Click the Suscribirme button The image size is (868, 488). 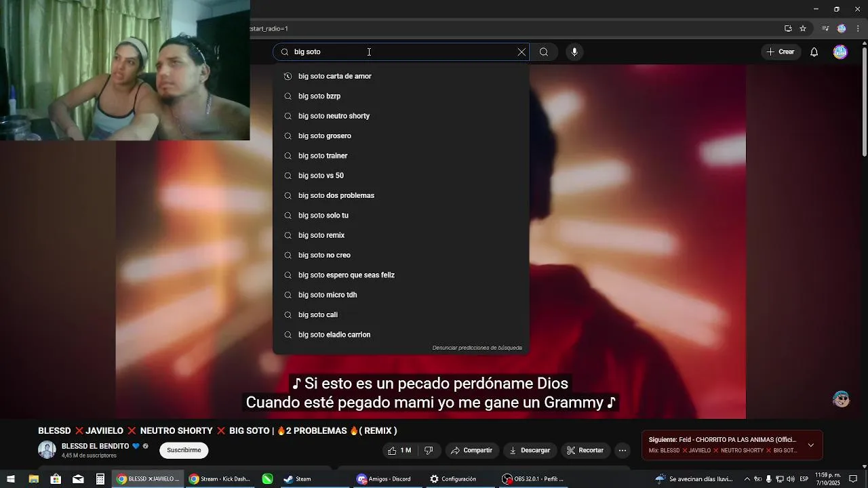click(184, 450)
